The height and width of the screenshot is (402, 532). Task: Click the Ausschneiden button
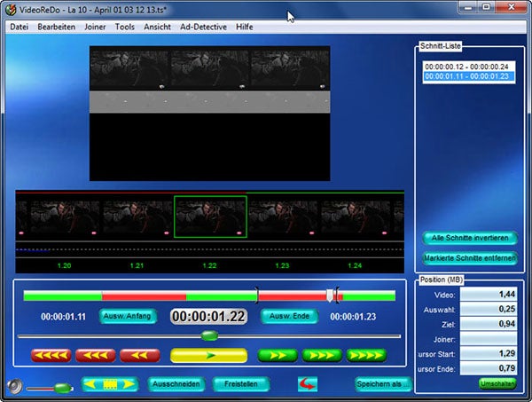click(176, 384)
